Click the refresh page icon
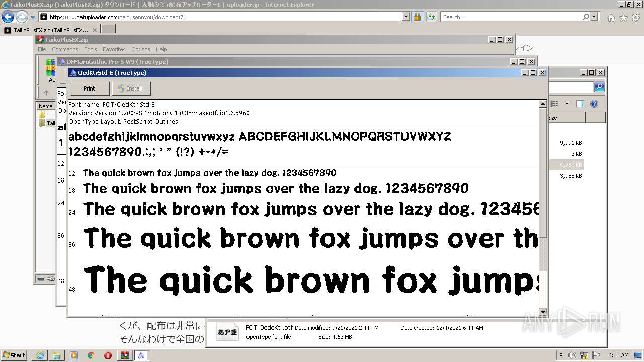The width and height of the screenshot is (644, 362). [x=431, y=17]
